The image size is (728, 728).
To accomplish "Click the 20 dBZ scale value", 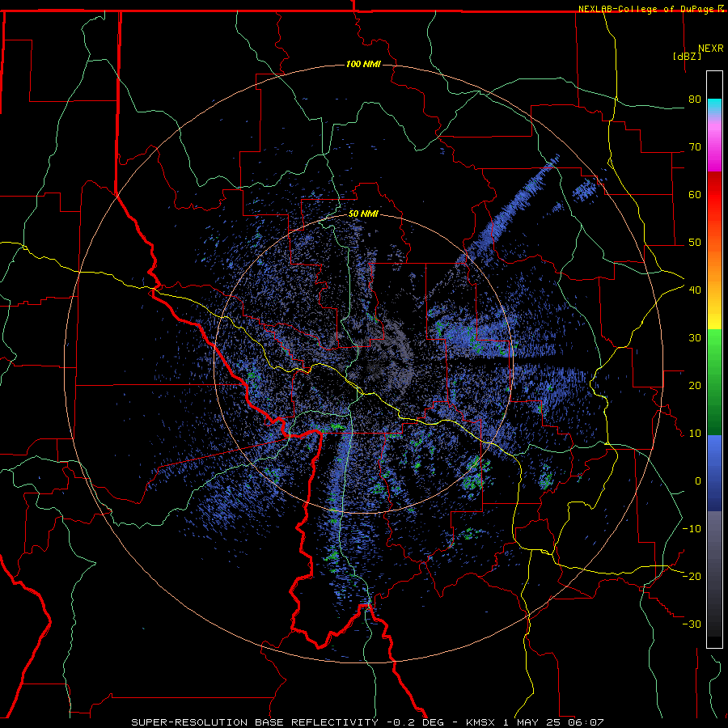I will click(695, 385).
